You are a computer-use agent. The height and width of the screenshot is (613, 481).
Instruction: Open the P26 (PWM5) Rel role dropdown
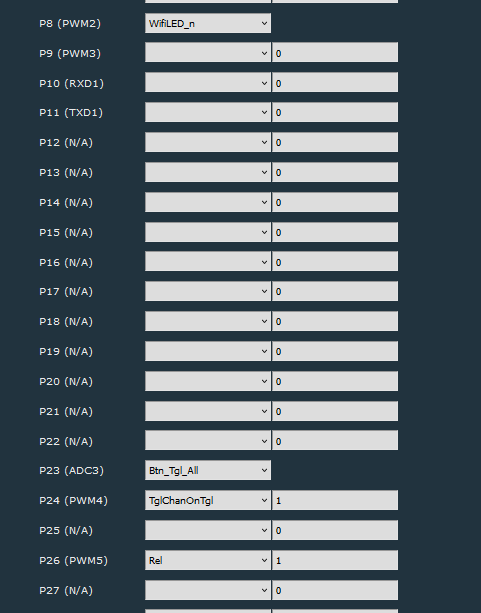208,560
